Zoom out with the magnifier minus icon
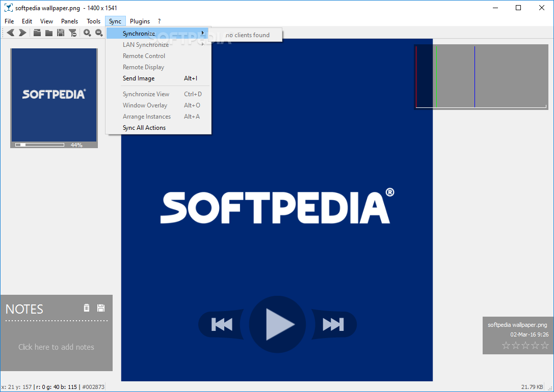This screenshot has width=554, height=392. point(99,33)
